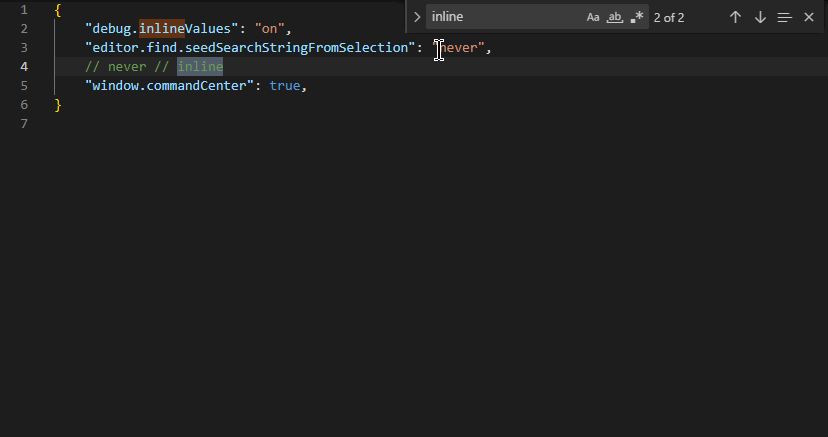Click line number 5 in gutter

coord(24,86)
